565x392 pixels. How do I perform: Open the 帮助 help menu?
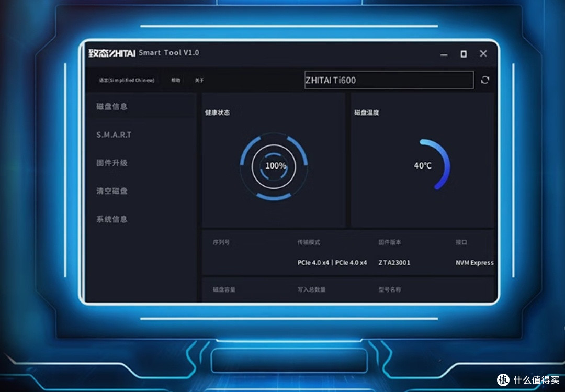pos(175,80)
